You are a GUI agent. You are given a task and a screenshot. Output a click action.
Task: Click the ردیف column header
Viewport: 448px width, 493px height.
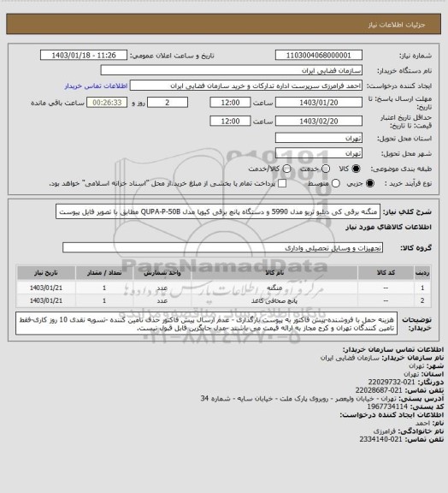tap(422, 272)
